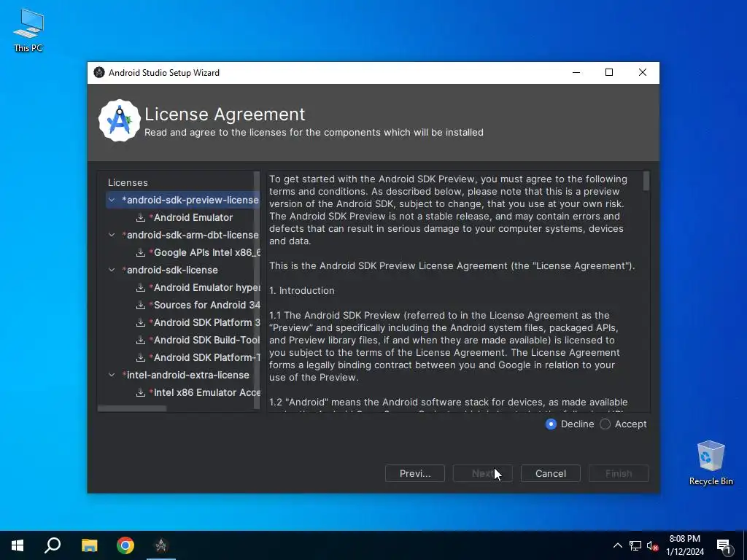
Task: Select the Android Emulator hypervisor item
Action: 205,287
